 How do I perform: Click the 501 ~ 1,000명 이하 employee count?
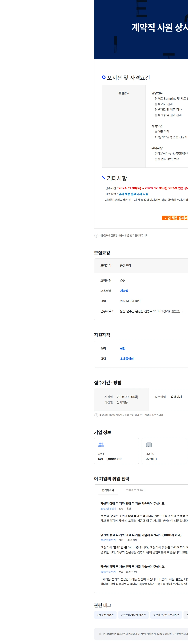[x=110, y=459]
